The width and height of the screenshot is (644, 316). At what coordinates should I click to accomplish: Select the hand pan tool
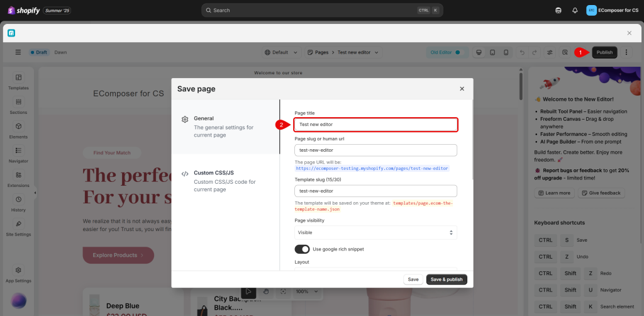[x=266, y=291]
